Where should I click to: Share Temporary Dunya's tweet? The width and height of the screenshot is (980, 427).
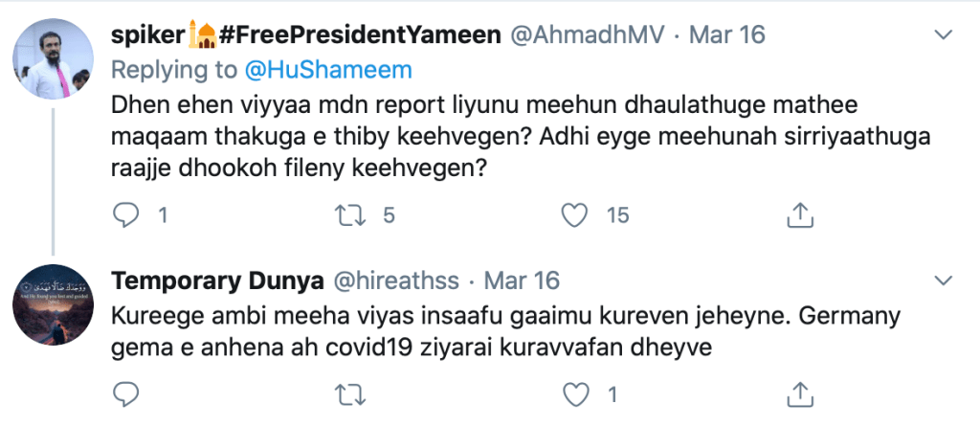point(798,393)
